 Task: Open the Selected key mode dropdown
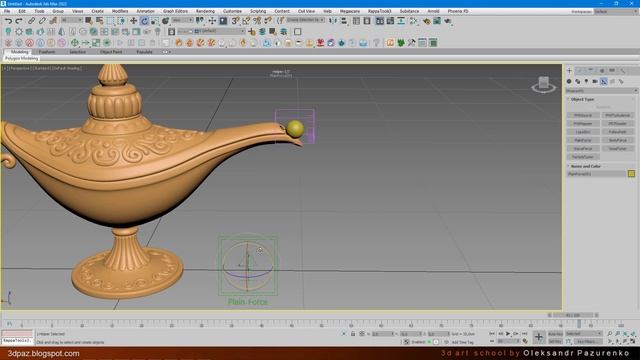click(583, 334)
